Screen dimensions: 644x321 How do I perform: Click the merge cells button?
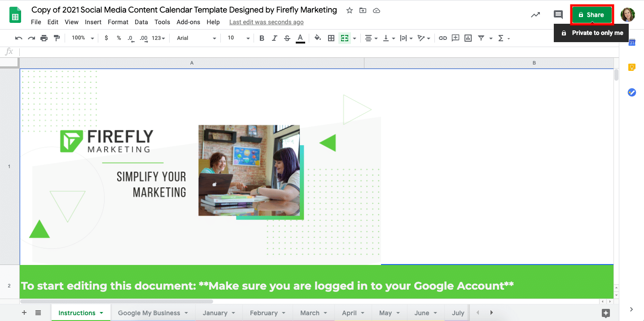[345, 38]
